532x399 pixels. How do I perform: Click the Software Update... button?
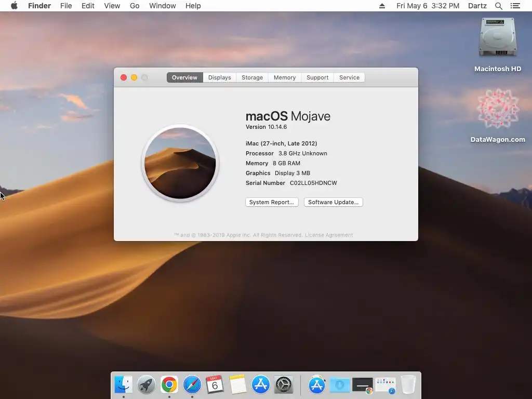333,202
